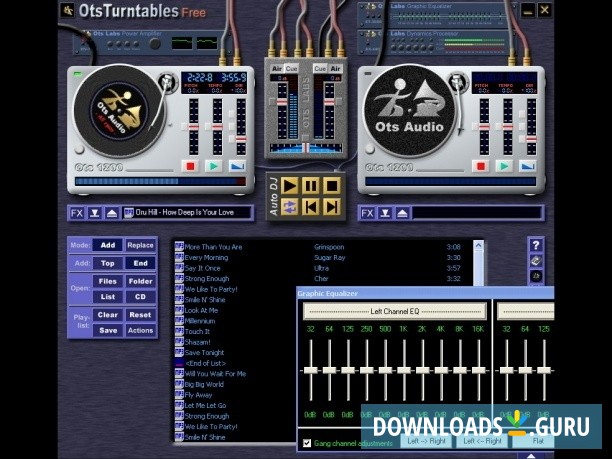
Task: Click the left channel 16K EQ slider
Action: [x=479, y=370]
